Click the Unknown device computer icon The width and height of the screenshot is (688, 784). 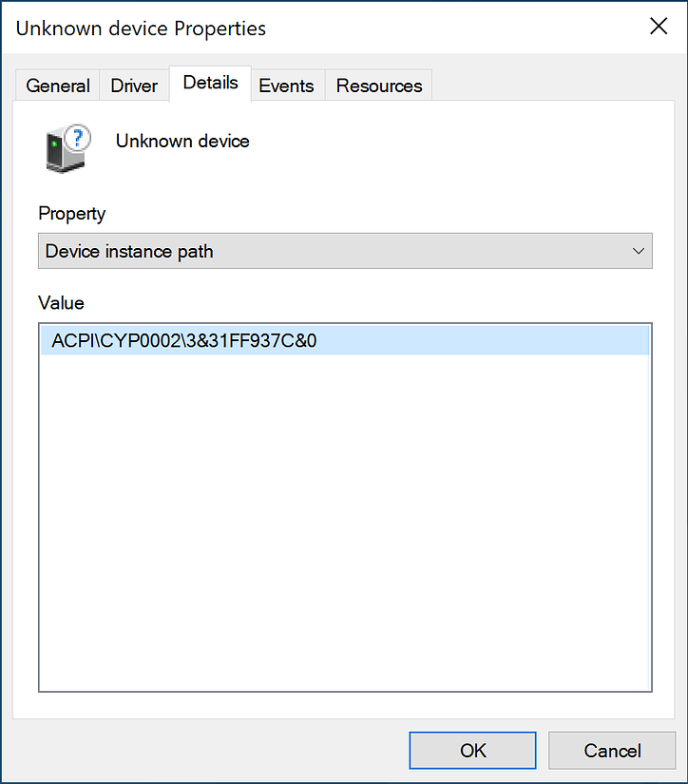63,151
